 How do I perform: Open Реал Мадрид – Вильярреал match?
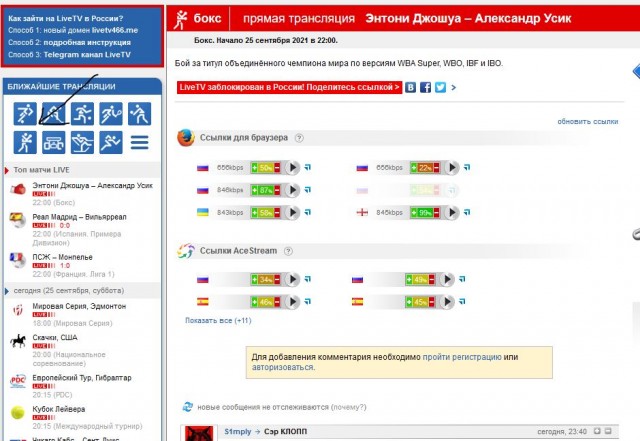pyautogui.click(x=79, y=217)
